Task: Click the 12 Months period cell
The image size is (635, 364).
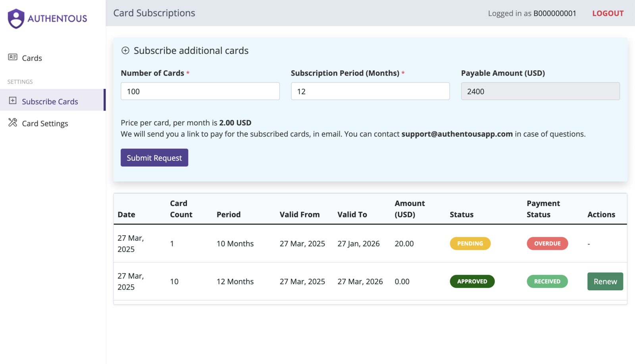Action: click(235, 282)
